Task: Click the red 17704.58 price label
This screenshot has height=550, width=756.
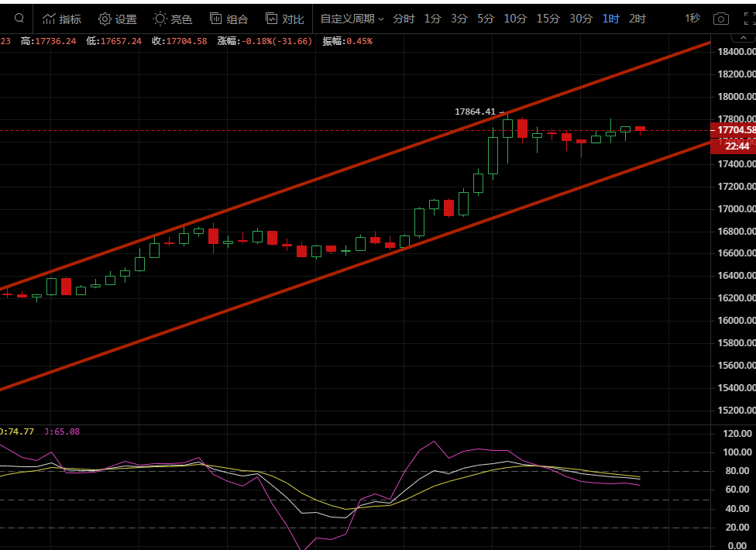Action: pyautogui.click(x=733, y=129)
